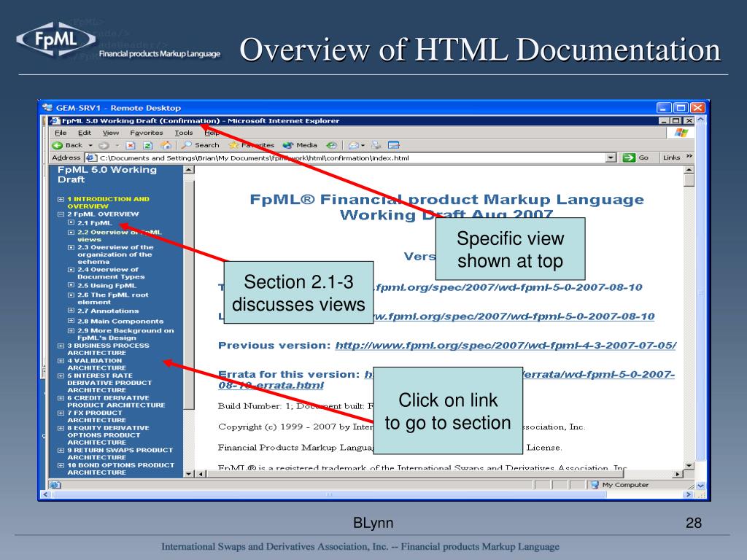Collapse section 2 FpML Overview
Viewport: 747px width, 560px height.
[x=61, y=214]
